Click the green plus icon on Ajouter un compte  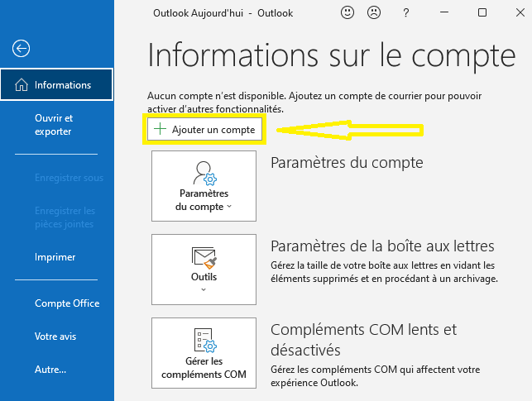point(160,129)
